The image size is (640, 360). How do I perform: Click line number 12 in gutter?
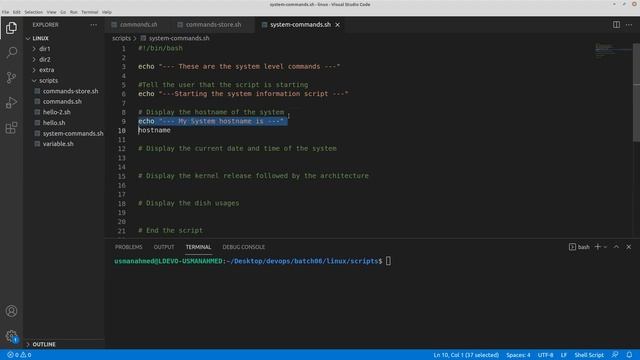tap(122, 149)
